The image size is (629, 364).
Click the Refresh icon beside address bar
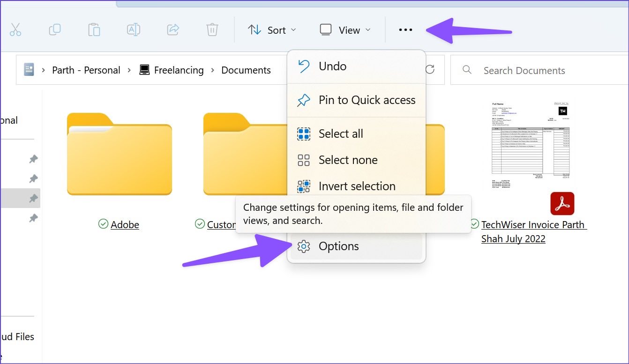tap(430, 70)
